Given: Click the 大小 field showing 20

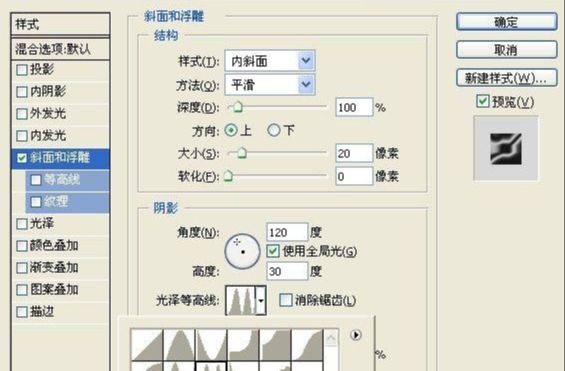Looking at the screenshot, I should point(354,153).
